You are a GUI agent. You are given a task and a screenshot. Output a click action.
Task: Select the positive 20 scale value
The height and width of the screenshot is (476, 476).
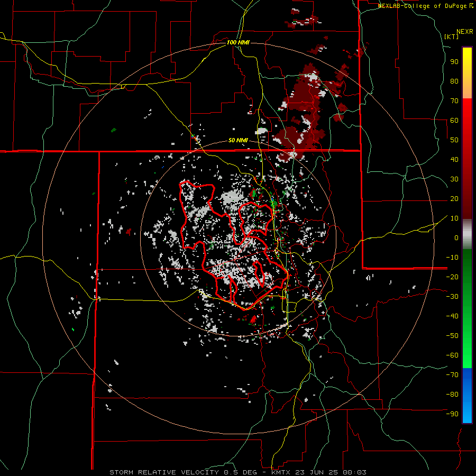tap(454, 198)
